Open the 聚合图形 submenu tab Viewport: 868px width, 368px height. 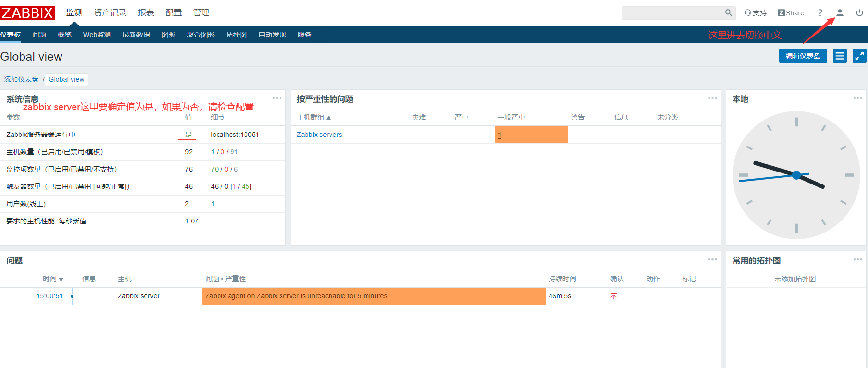coord(201,35)
